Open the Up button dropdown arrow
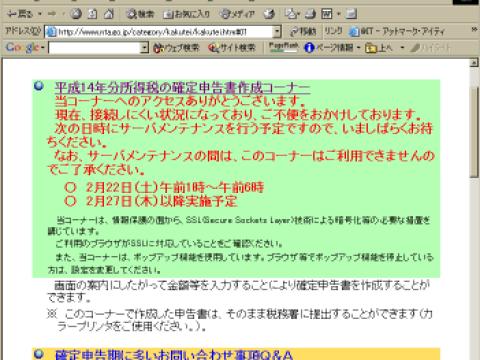This screenshot has width=480, height=360. (402, 48)
